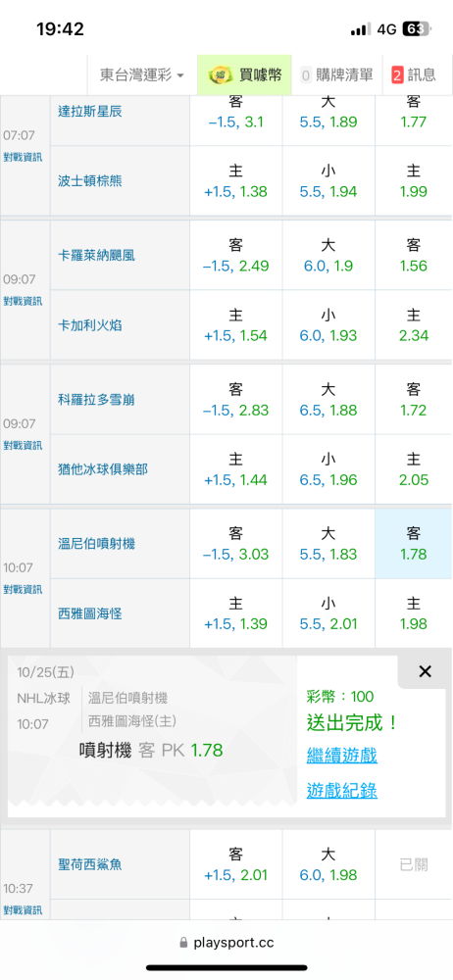The image size is (453, 980).
Task: Choose 小 5.5, 1.94 for 波士頓棕熊
Action: pyautogui.click(x=328, y=180)
